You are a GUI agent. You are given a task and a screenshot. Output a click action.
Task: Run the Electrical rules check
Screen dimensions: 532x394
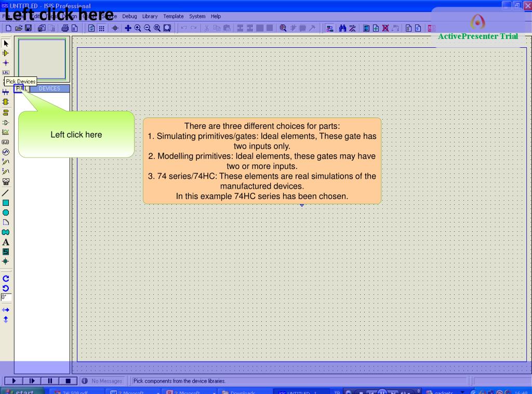click(418, 28)
